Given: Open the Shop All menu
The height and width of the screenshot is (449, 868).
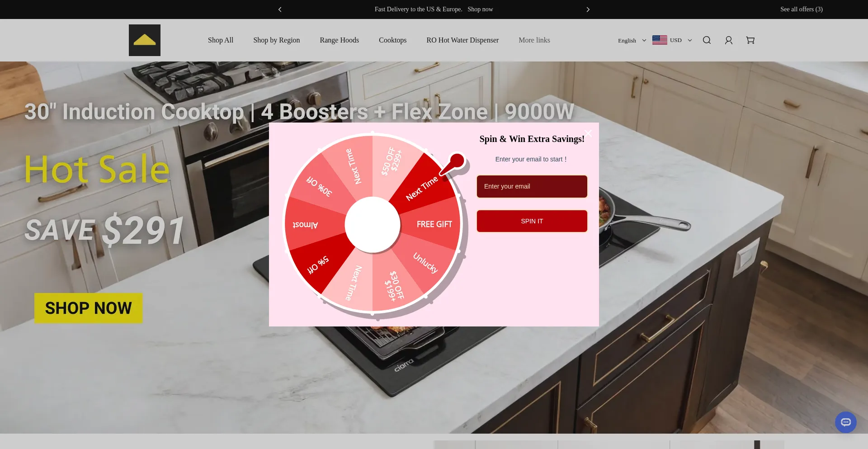Looking at the screenshot, I should click(x=221, y=40).
